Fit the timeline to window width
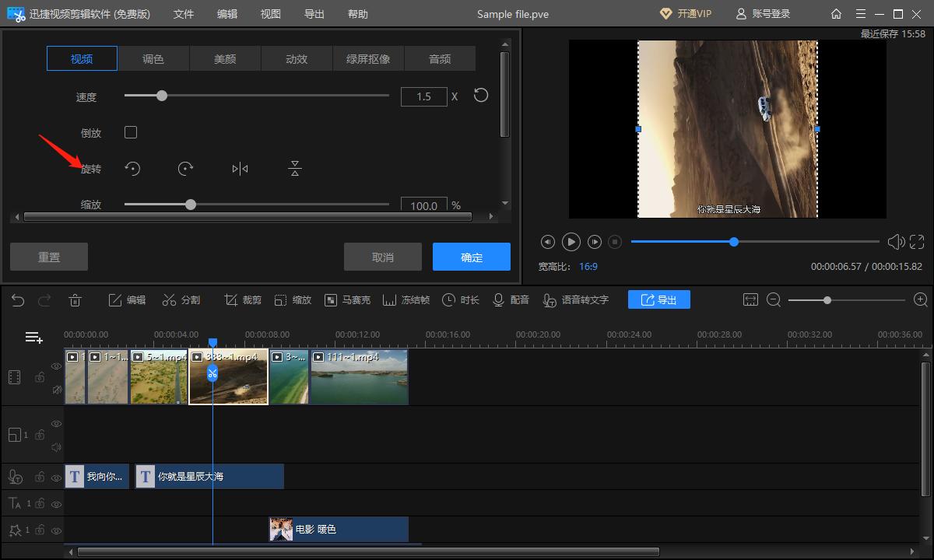Viewport: 934px width, 560px height. point(750,300)
